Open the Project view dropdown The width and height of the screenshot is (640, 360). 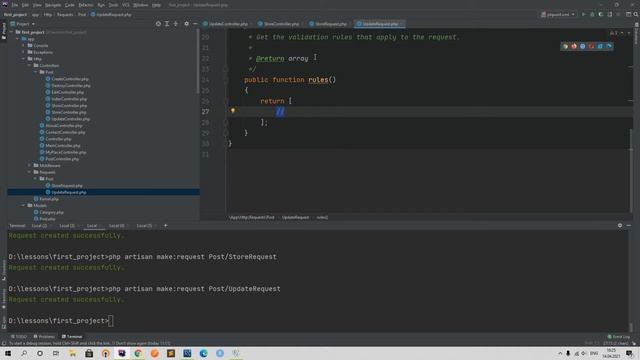pyautogui.click(x=23, y=24)
